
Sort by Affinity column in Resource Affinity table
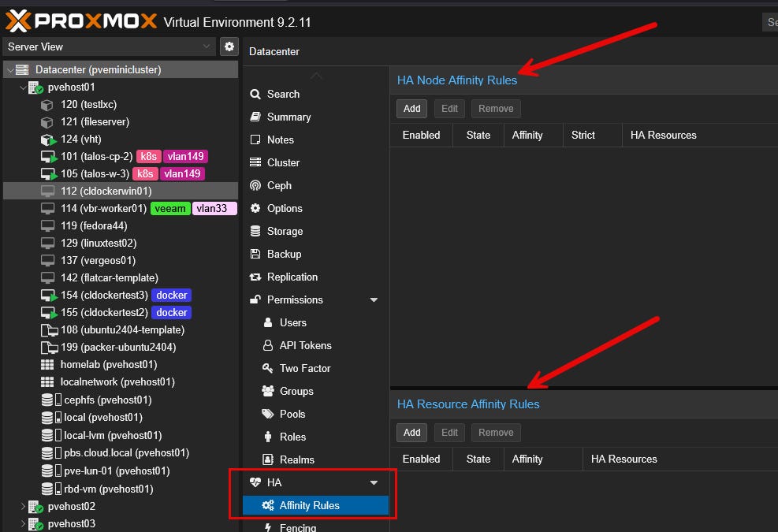point(543,459)
